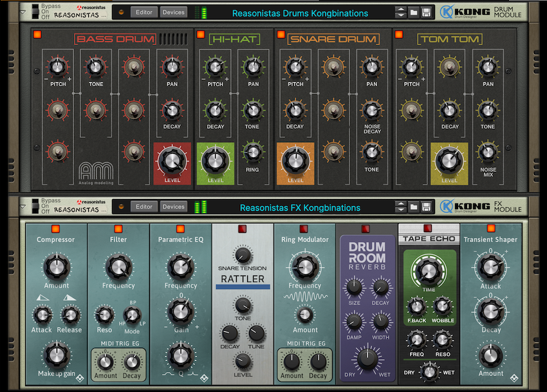Click the Transient Shaper corner diamond icon
The width and height of the screenshot is (547, 392).
(514, 378)
